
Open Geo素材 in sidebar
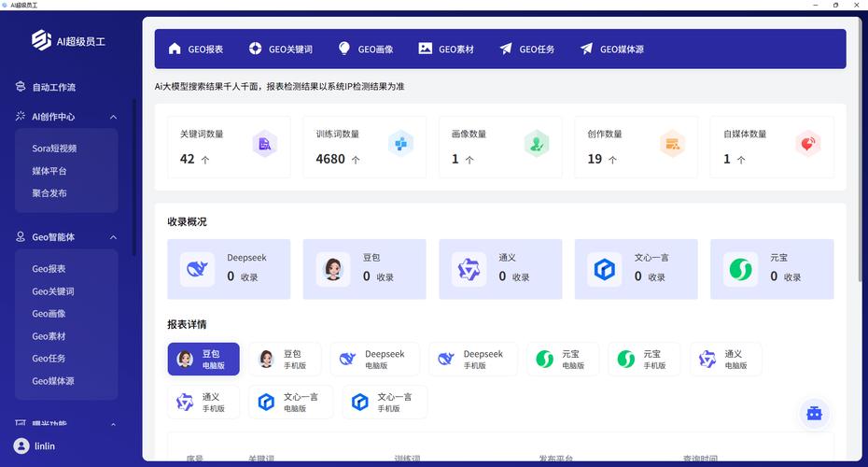(x=49, y=336)
